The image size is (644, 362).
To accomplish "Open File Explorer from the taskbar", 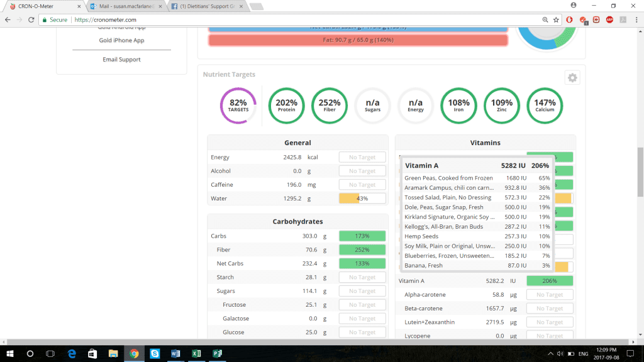I will [113, 353].
